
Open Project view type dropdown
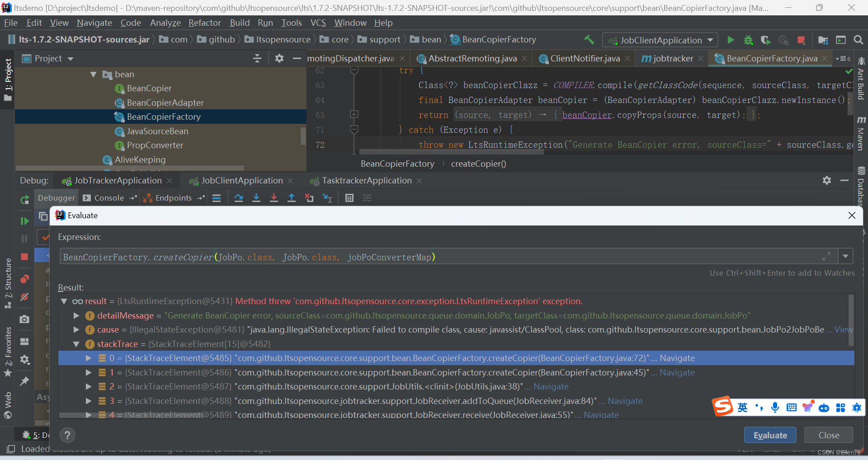point(70,59)
